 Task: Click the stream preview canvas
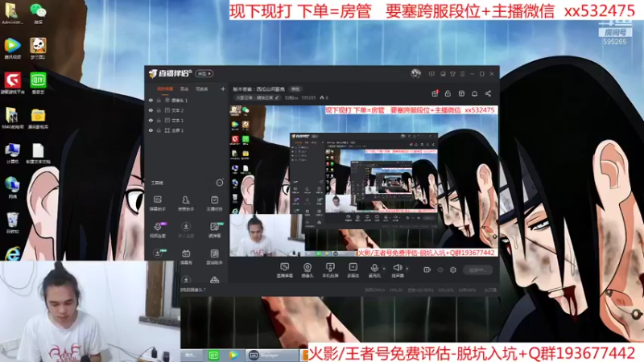[364, 181]
